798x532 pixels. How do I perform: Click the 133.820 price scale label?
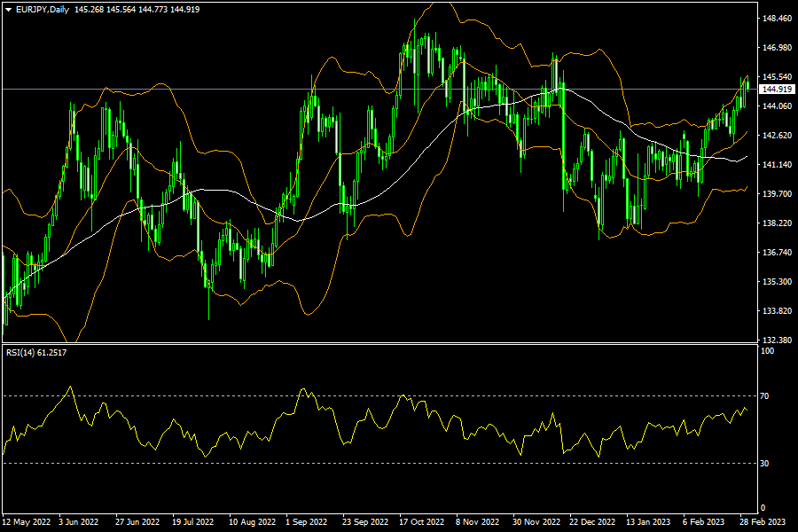(x=777, y=310)
